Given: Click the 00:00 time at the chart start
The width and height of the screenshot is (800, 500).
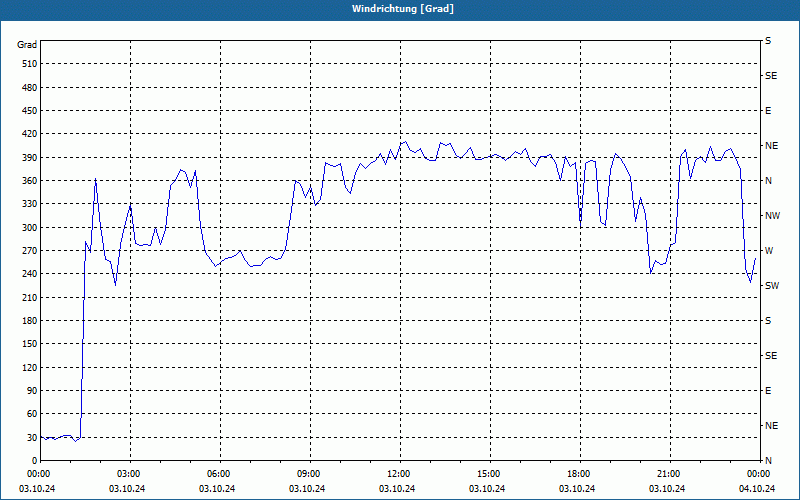Looking at the screenshot, I should click(39, 474).
